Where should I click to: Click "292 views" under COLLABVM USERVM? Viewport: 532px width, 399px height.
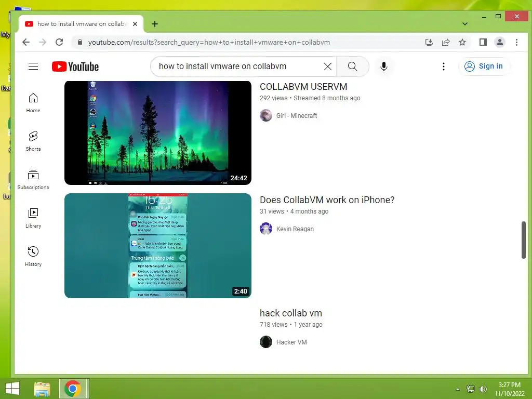[273, 98]
